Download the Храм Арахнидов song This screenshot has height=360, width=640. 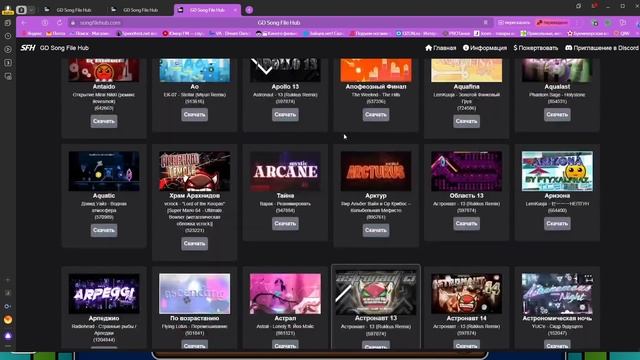(x=194, y=244)
